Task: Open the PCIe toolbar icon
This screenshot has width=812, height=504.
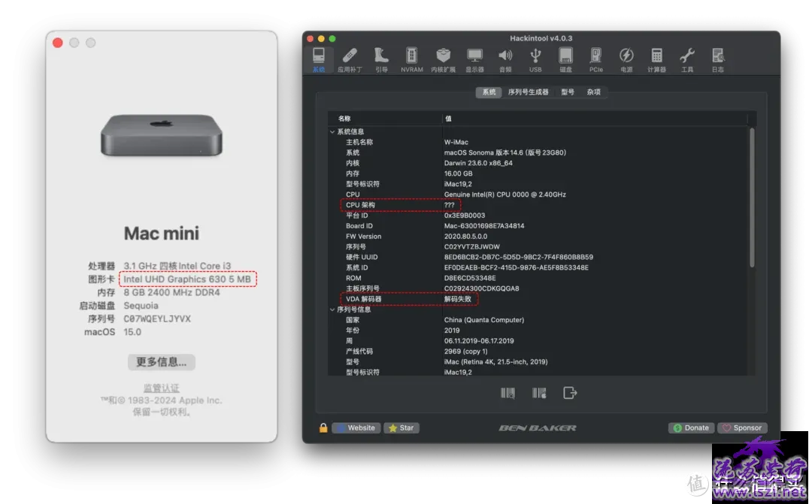Action: point(596,59)
